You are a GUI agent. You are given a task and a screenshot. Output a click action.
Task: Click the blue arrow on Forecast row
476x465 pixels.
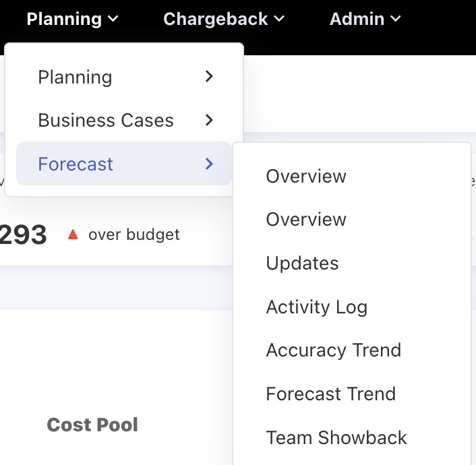coord(209,164)
